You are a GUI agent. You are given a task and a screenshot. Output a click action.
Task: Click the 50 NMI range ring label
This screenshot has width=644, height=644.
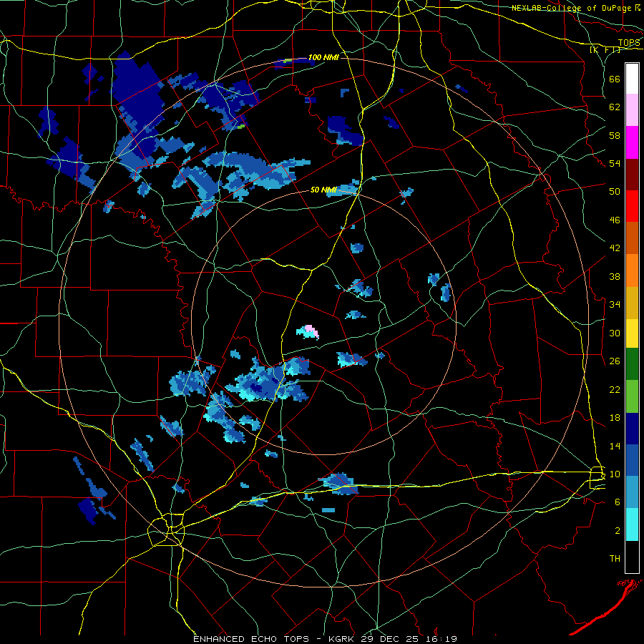(323, 190)
